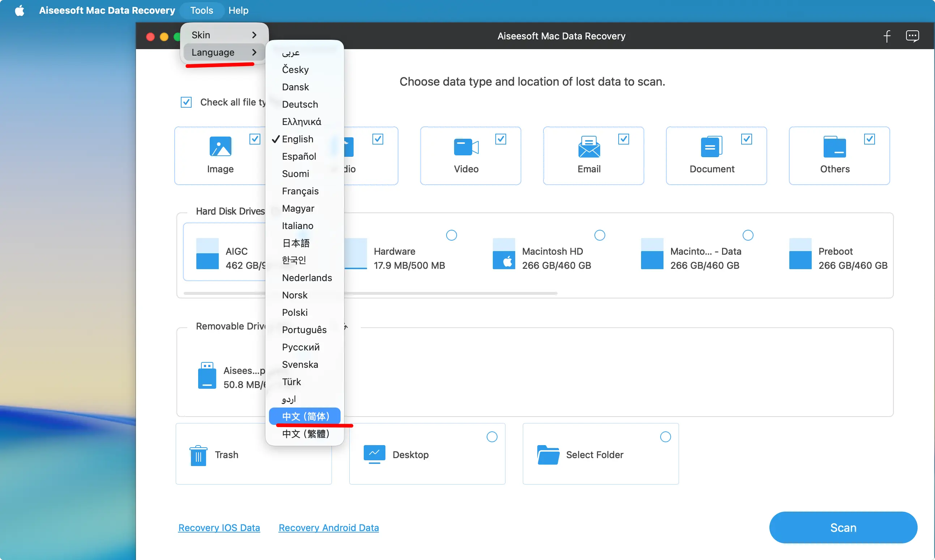Uncheck the Video file type checkbox

coord(500,139)
